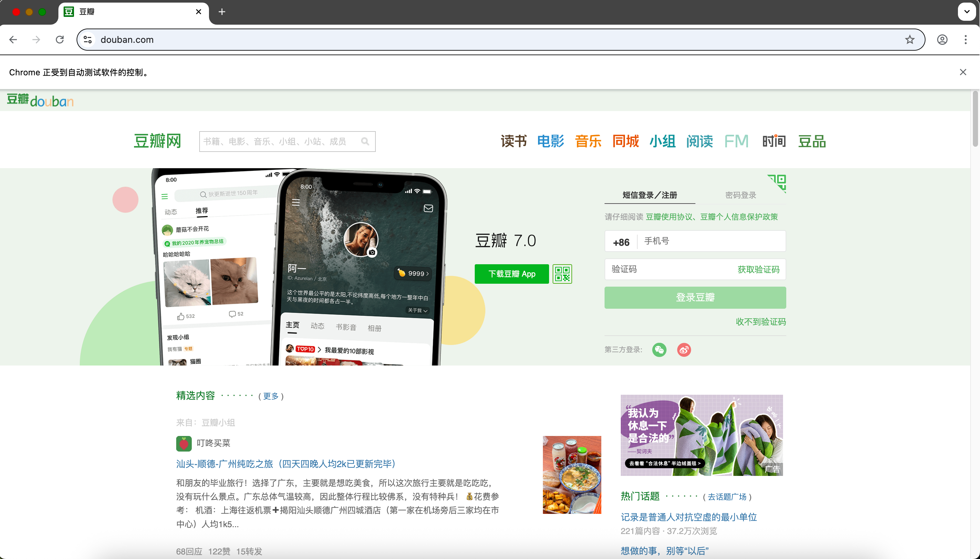The image size is (980, 559).
Task: Switch to 密码登录 tab
Action: [x=741, y=195]
